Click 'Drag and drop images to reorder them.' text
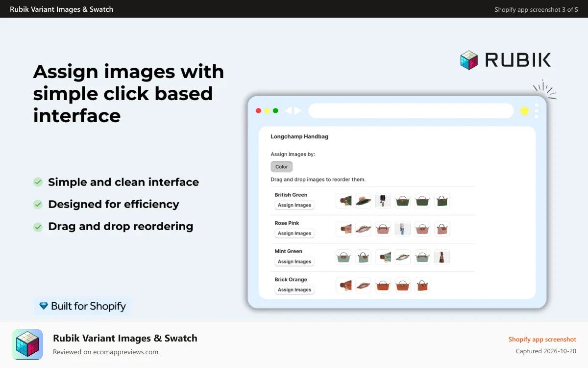Image resolution: width=588 pixels, height=368 pixels. [x=318, y=180]
